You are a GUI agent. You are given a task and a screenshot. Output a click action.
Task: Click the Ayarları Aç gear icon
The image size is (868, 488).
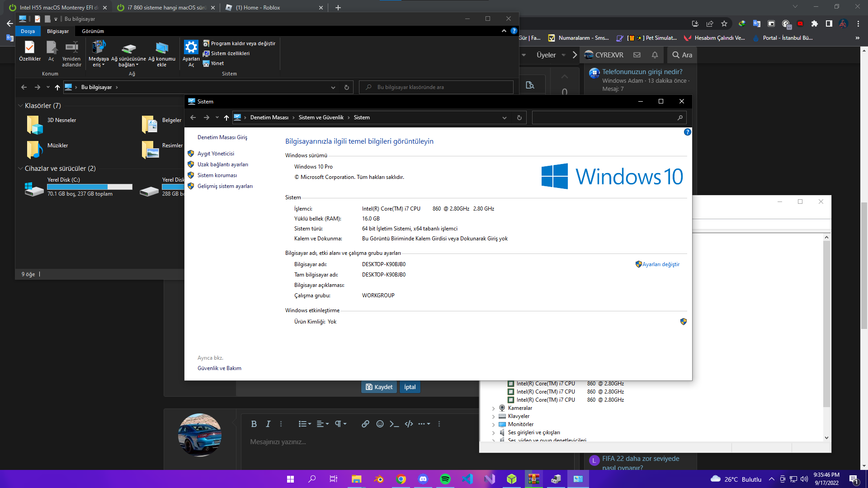[191, 47]
